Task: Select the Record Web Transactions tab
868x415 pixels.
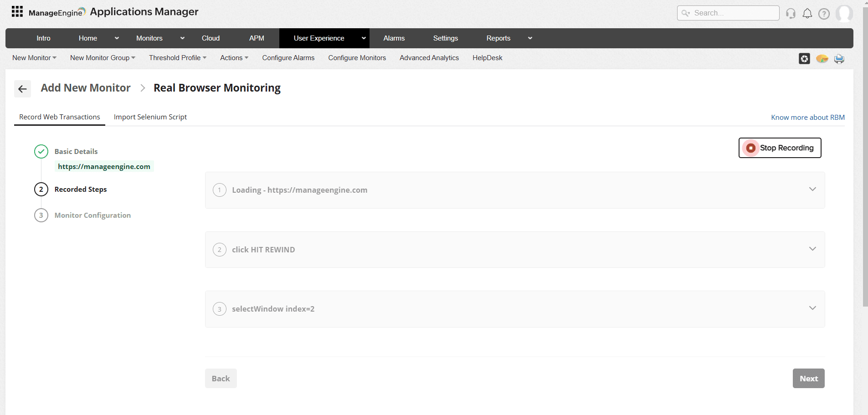Action: tap(60, 117)
